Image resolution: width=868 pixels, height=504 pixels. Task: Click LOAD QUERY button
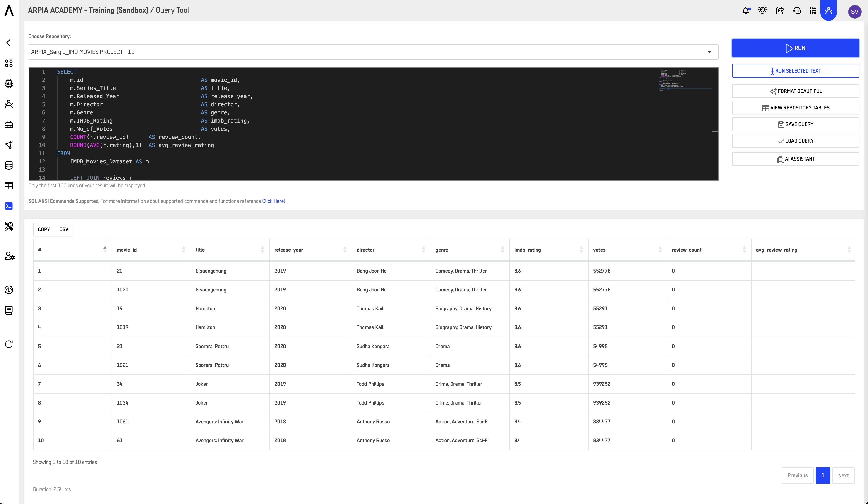pyautogui.click(x=796, y=141)
